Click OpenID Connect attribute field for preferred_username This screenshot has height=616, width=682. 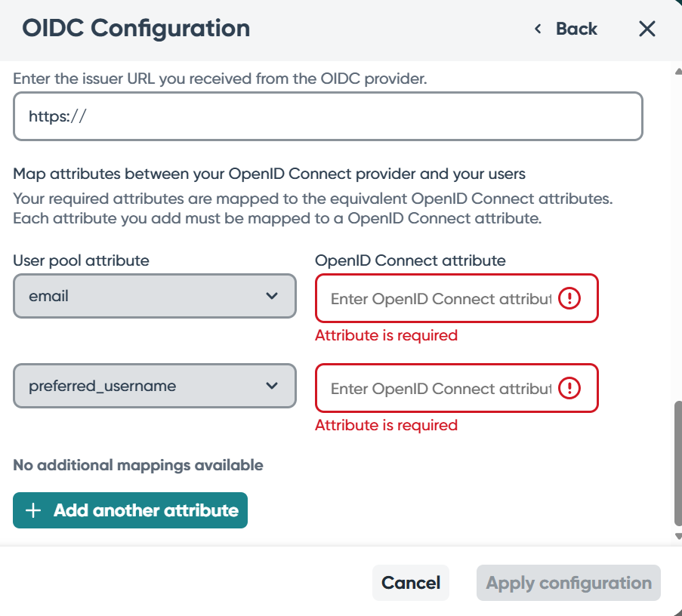coord(440,389)
